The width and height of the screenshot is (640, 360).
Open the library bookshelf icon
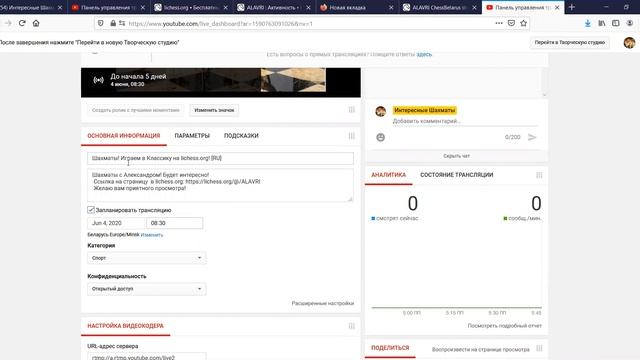point(602,23)
